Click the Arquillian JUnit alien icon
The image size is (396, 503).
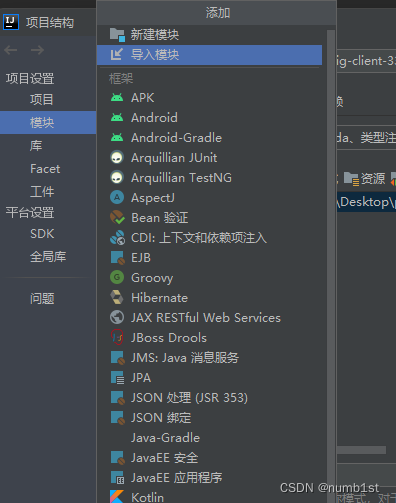(x=117, y=158)
